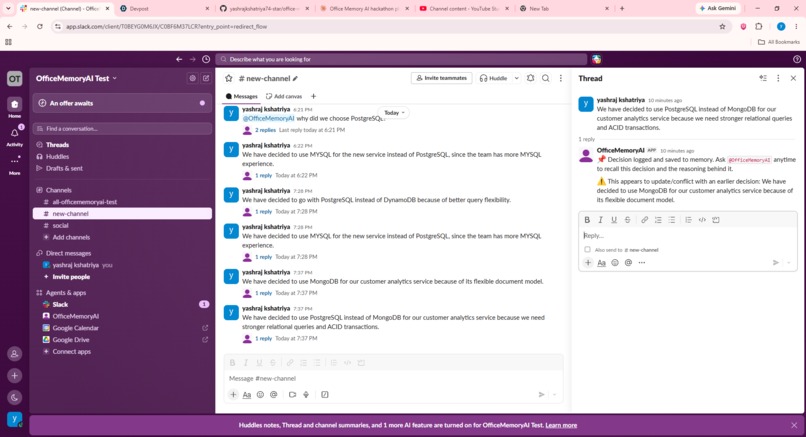Focus the Message #new-channel input

(x=393, y=378)
